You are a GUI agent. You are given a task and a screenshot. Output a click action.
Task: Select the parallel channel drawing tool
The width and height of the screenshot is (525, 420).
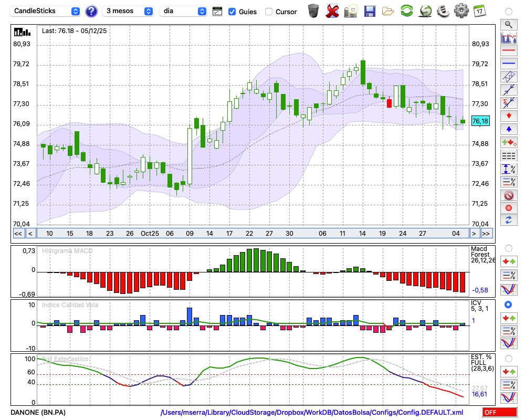point(508,77)
